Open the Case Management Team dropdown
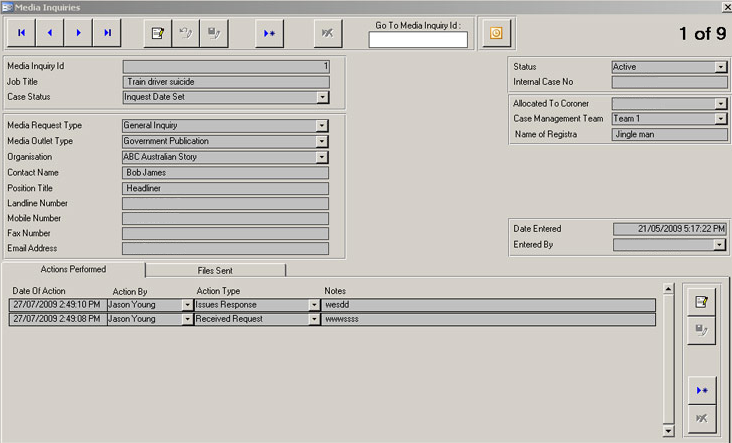Viewport: 732px width, 443px height. [721, 119]
